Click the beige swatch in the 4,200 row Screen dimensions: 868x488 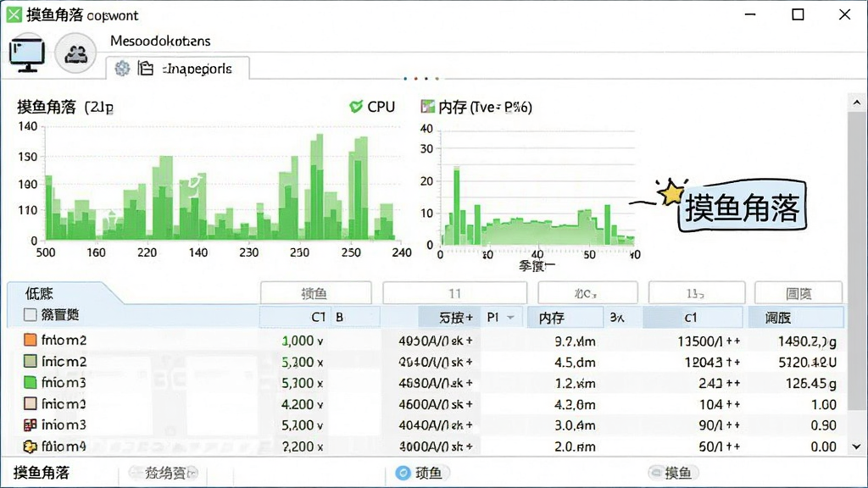[x=30, y=403]
